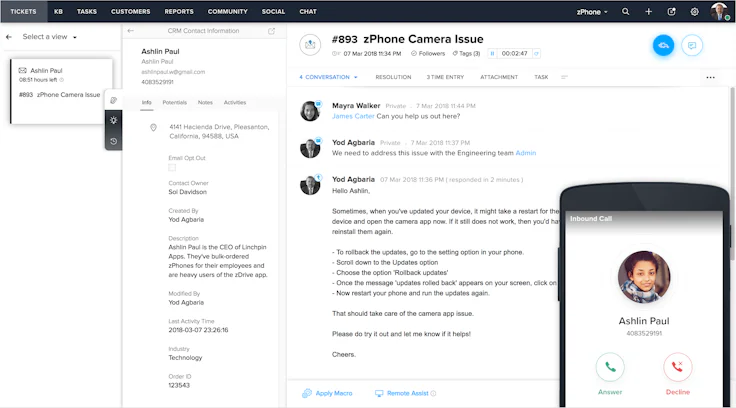Click the Industry value Technology
The width and height of the screenshot is (736, 408).
point(185,358)
